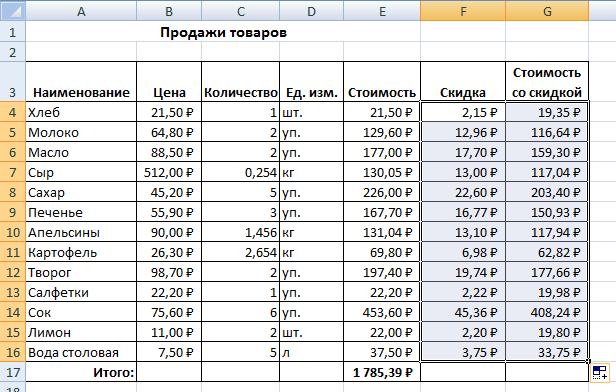Screen dimensions: 616x392
Task: Select discount cell '16,77 ₽'
Action: point(463,212)
